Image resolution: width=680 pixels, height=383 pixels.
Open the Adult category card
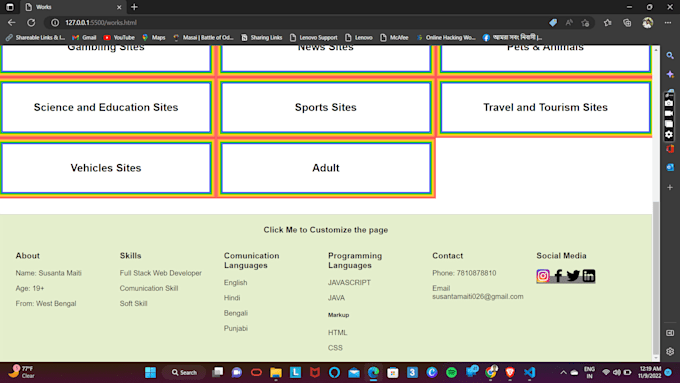pos(326,168)
